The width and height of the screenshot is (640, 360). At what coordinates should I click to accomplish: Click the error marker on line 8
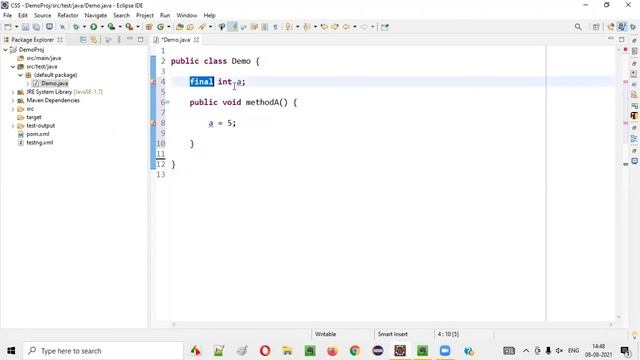click(x=153, y=123)
